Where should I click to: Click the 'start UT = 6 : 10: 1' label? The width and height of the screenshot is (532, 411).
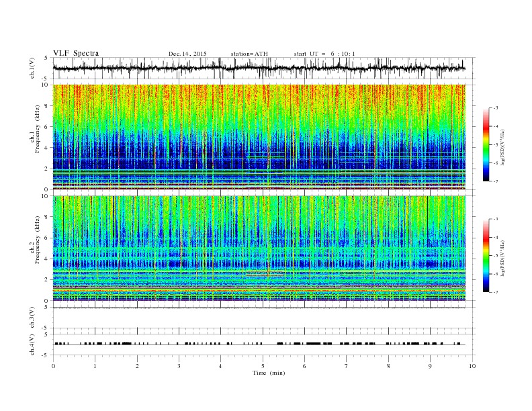click(x=324, y=54)
